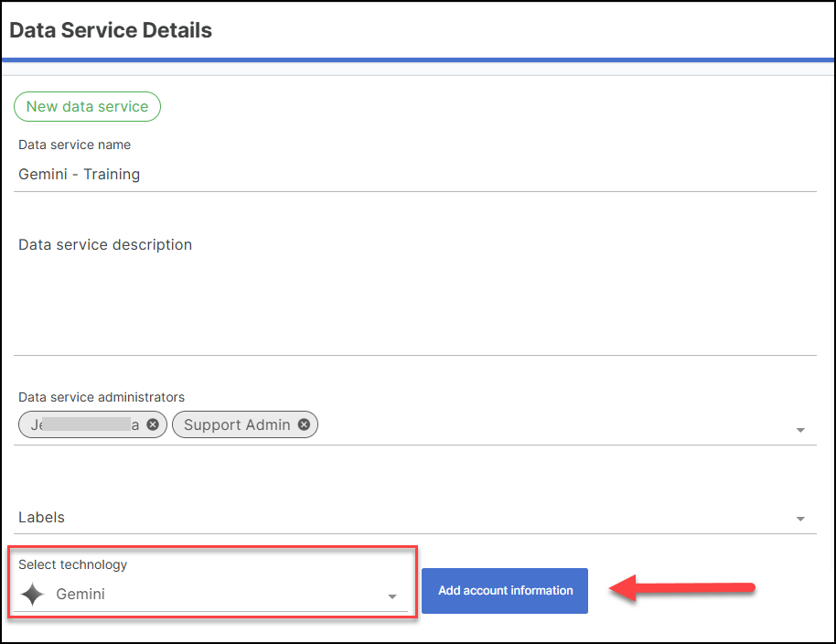The height and width of the screenshot is (644, 836).
Task: Click the Data service name label
Action: pyautogui.click(x=74, y=145)
